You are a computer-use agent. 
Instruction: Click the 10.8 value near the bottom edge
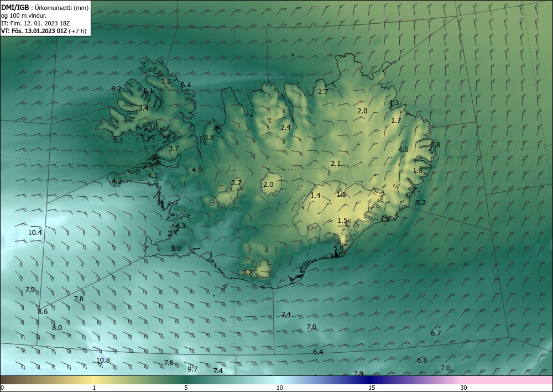[103, 360]
